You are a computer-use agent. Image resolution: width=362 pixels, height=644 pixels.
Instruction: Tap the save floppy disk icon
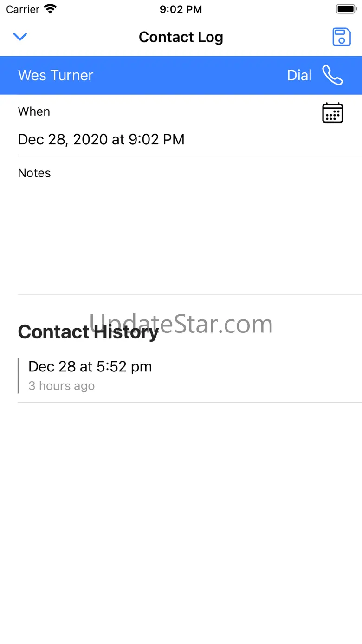(342, 37)
